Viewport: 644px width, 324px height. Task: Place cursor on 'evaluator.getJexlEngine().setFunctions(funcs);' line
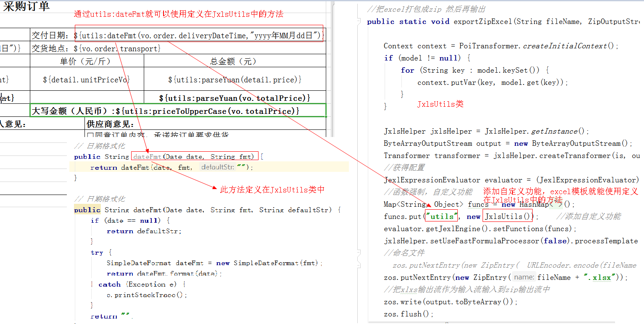pyautogui.click(x=480, y=229)
